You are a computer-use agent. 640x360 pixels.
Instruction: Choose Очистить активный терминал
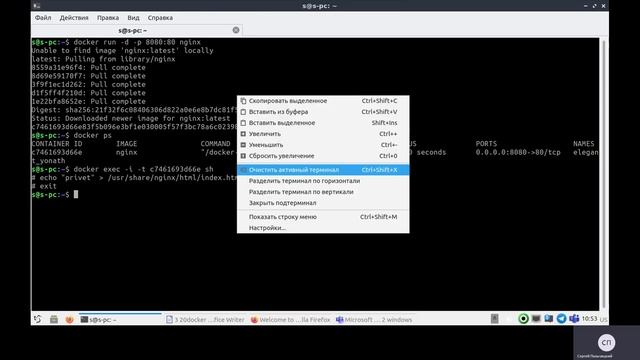(x=323, y=170)
